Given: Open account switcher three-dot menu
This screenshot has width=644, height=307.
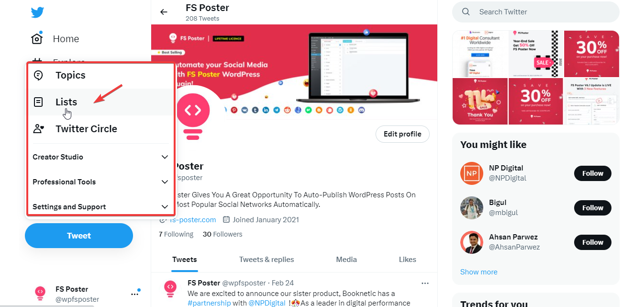Looking at the screenshot, I should [135, 294].
